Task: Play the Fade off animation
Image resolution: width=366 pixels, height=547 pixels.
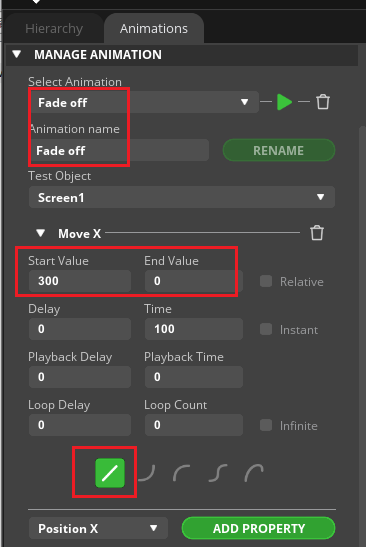Action: 284,102
